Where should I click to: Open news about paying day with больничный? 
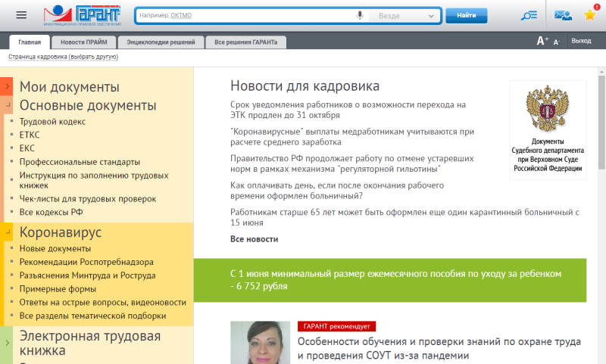(x=337, y=190)
